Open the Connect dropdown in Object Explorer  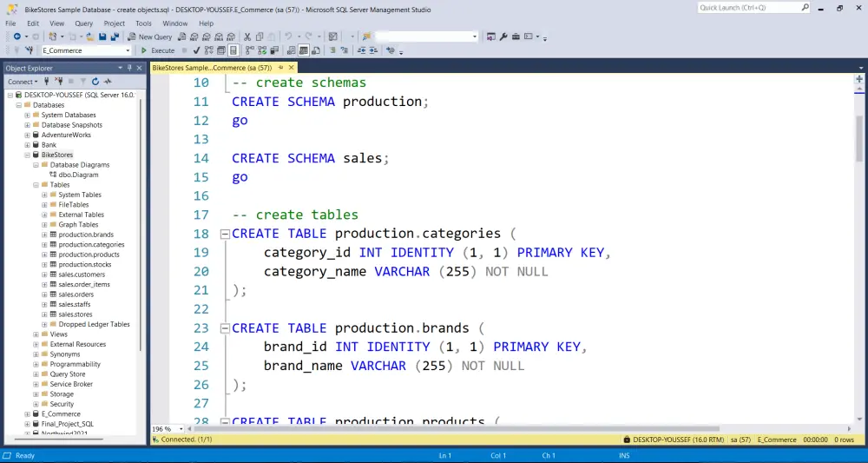[x=23, y=82]
